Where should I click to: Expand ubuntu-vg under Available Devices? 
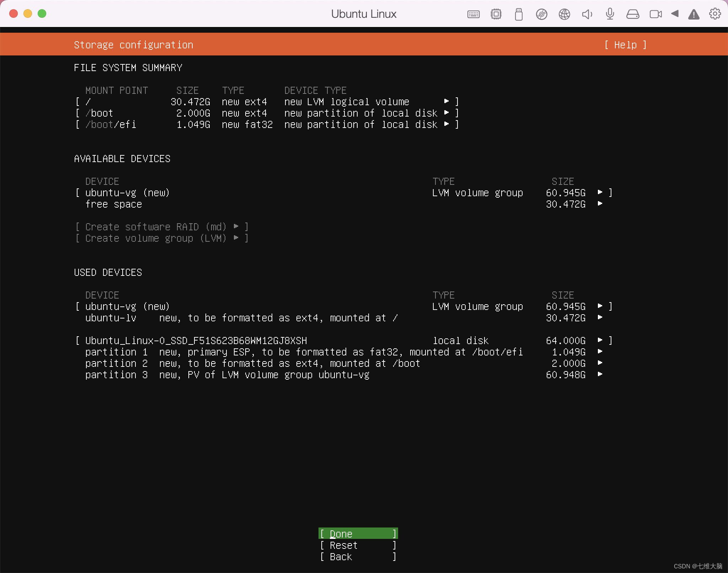tap(600, 192)
